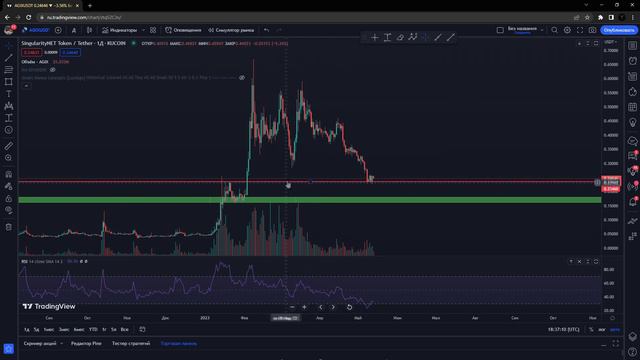Viewport: 640px width, 360px height.
Task: Start the Симулятор рынка replay
Action: [x=231, y=30]
